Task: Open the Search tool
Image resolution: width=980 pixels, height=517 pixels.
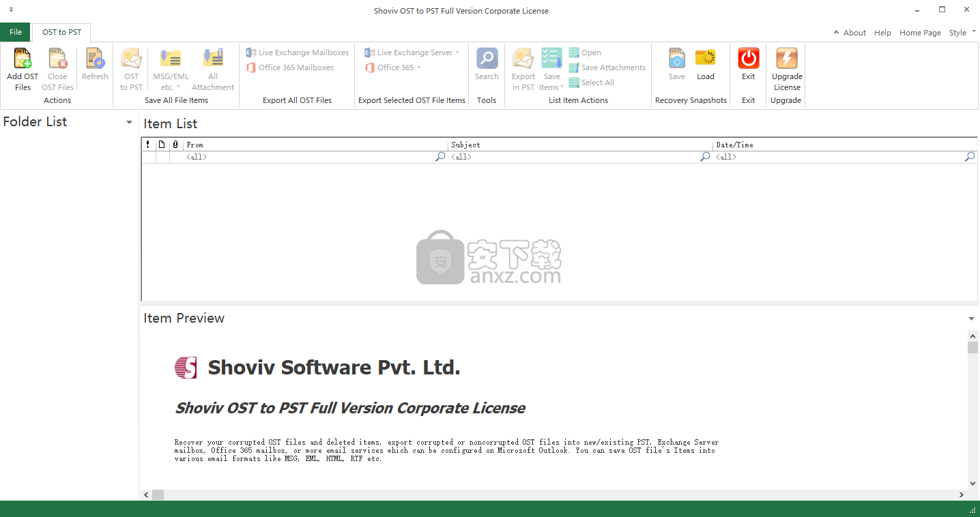Action: pos(487,65)
